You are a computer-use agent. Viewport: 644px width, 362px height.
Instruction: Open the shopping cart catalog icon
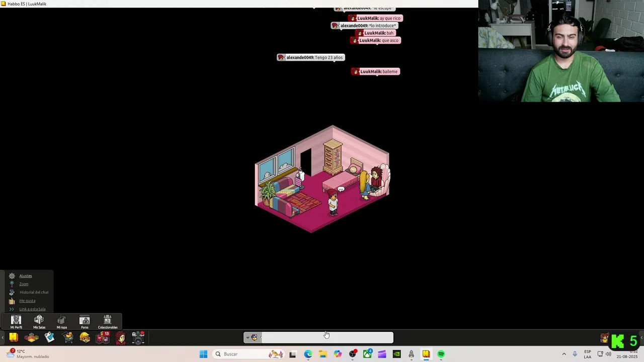point(68,337)
